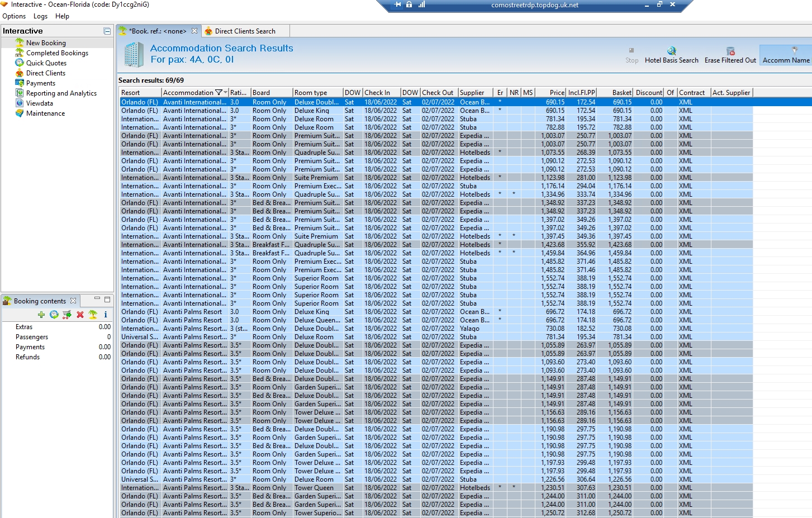Collapse the Interactive panel tree

[x=107, y=31]
